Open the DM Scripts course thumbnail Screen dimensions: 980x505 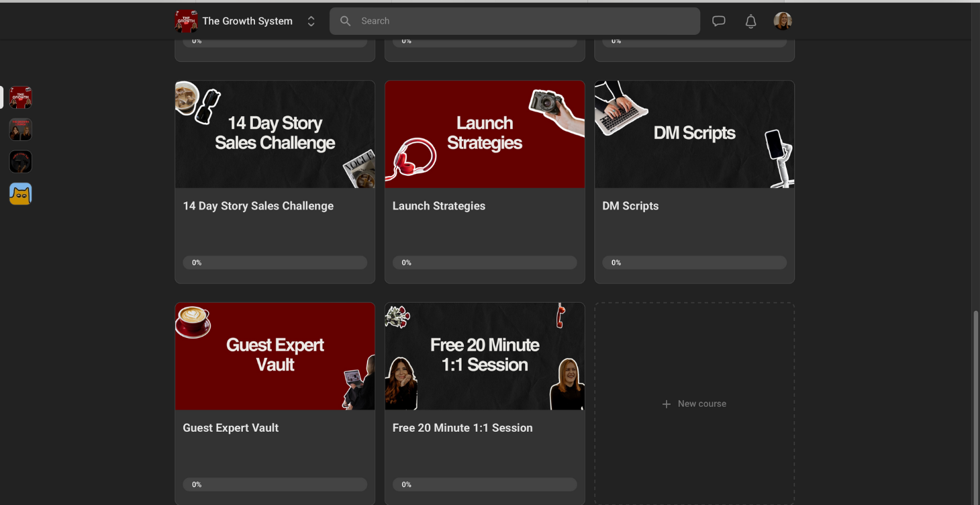[x=695, y=134]
